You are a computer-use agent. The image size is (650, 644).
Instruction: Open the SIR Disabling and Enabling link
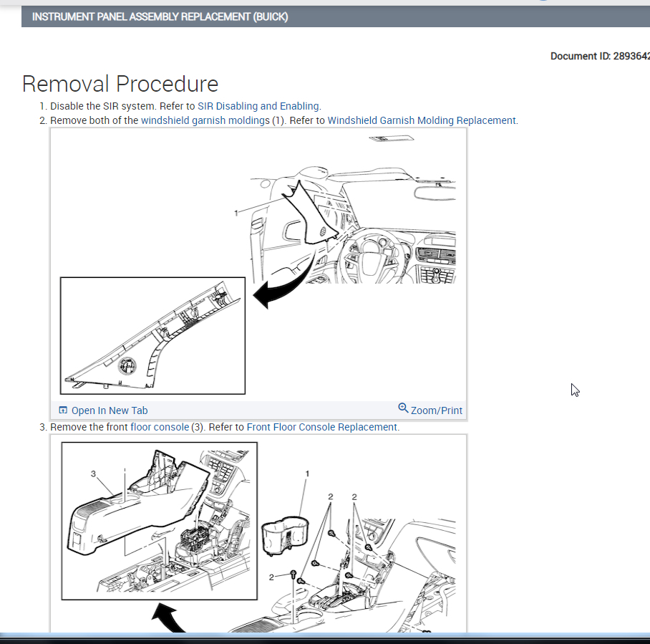pos(258,106)
